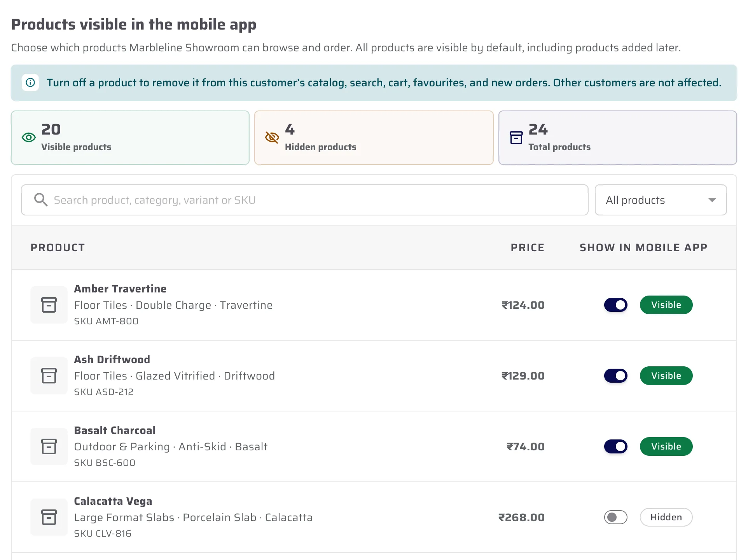Screen dimensions: 748x560
Task: Click the Calacatta Vega product thumbnail icon
Action: click(x=49, y=517)
